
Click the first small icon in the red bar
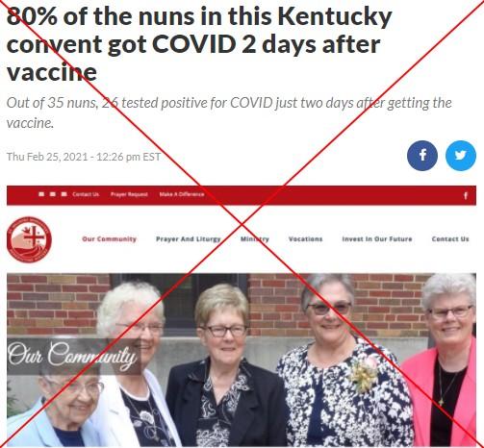click(x=41, y=194)
